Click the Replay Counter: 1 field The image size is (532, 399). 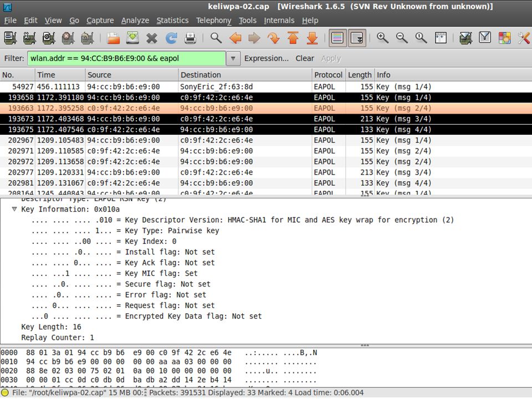click(57, 337)
